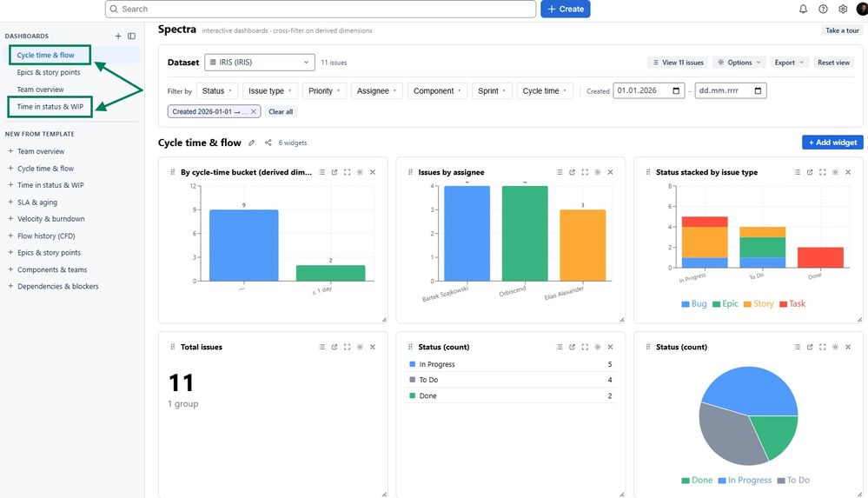The image size is (868, 498).
Task: Open the user avatar in top bar
Action: tap(863, 9)
